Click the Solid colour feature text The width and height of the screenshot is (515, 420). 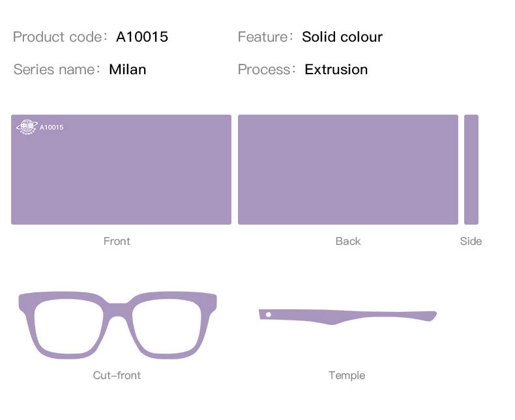point(342,36)
